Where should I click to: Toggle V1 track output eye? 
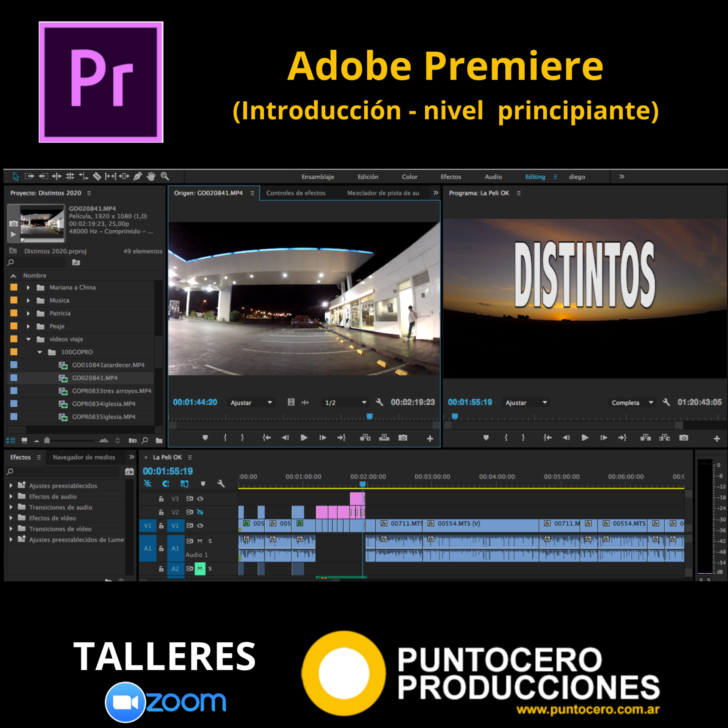point(200,526)
